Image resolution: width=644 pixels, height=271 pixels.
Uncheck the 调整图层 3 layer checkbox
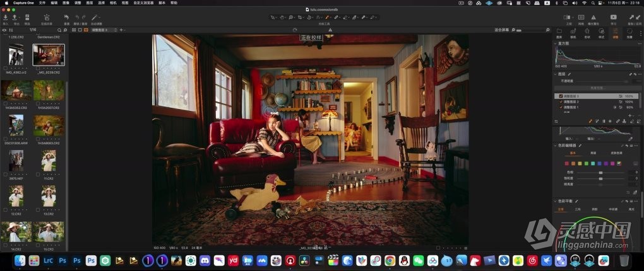tap(561, 96)
